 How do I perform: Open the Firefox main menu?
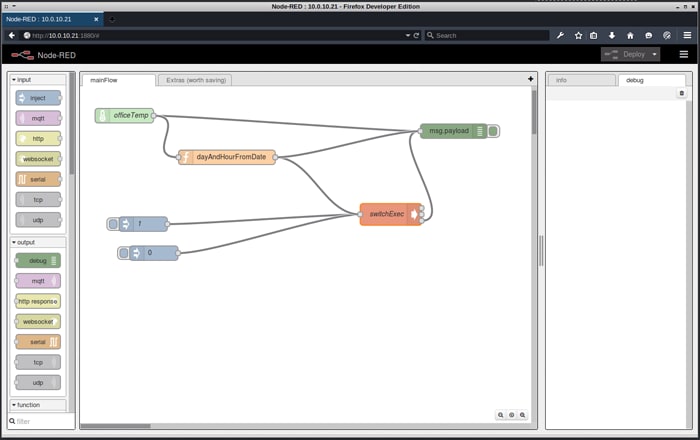click(687, 35)
